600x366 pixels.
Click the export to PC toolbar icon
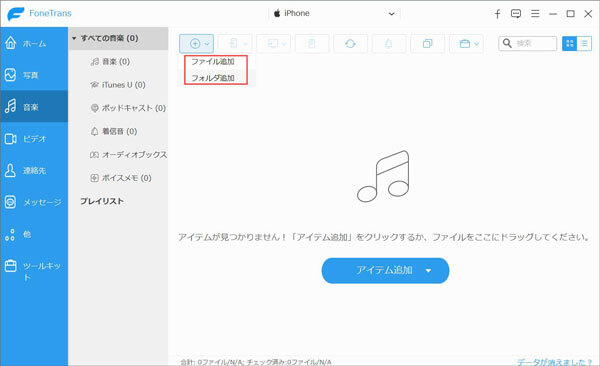tap(272, 44)
